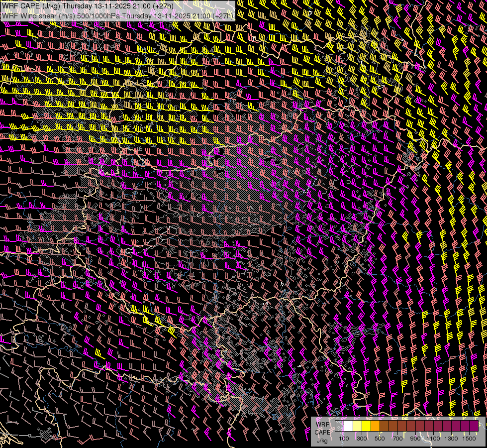Select the dotted gray first legend swatch

click(339, 426)
